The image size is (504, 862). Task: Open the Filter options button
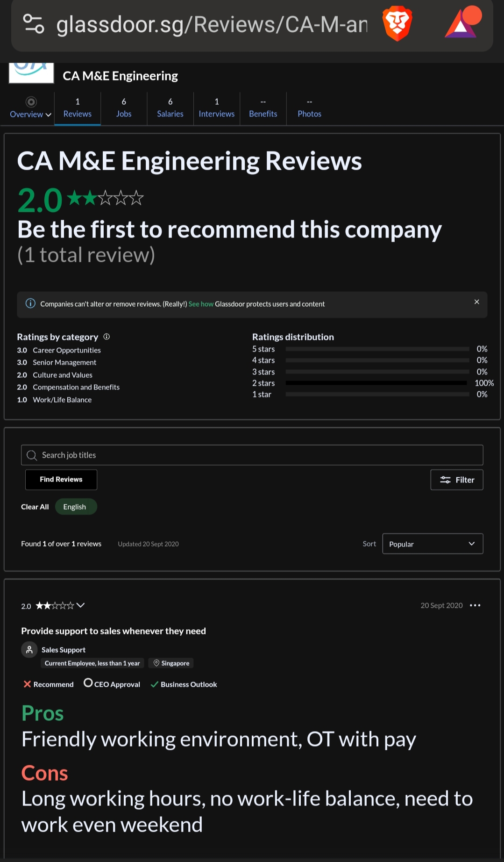(x=457, y=480)
